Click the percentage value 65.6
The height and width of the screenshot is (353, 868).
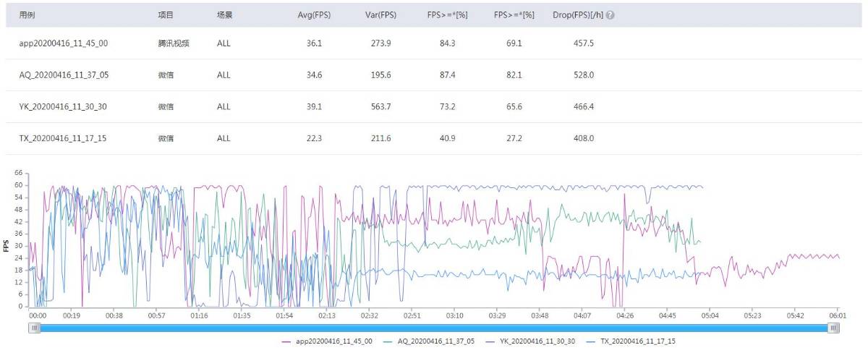pos(514,107)
